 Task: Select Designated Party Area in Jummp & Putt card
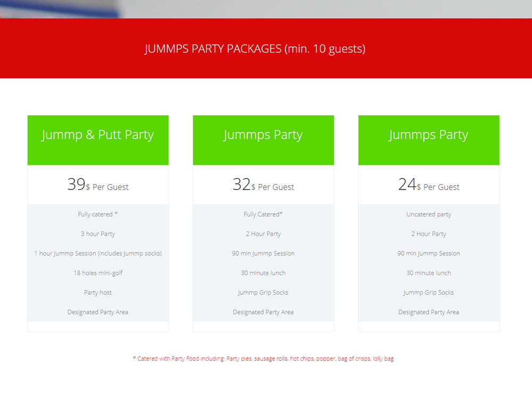tap(98, 312)
